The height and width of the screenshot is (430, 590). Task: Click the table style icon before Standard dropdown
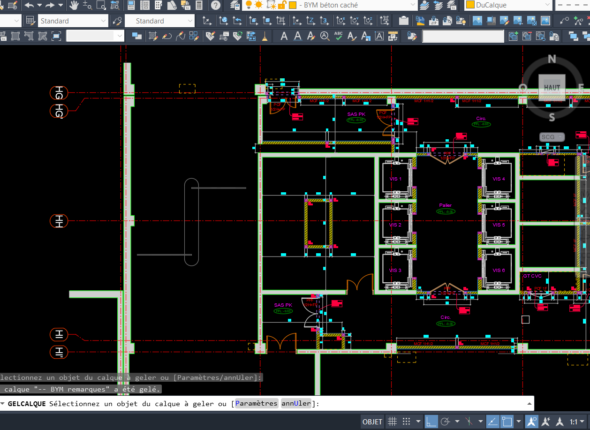coord(30,21)
